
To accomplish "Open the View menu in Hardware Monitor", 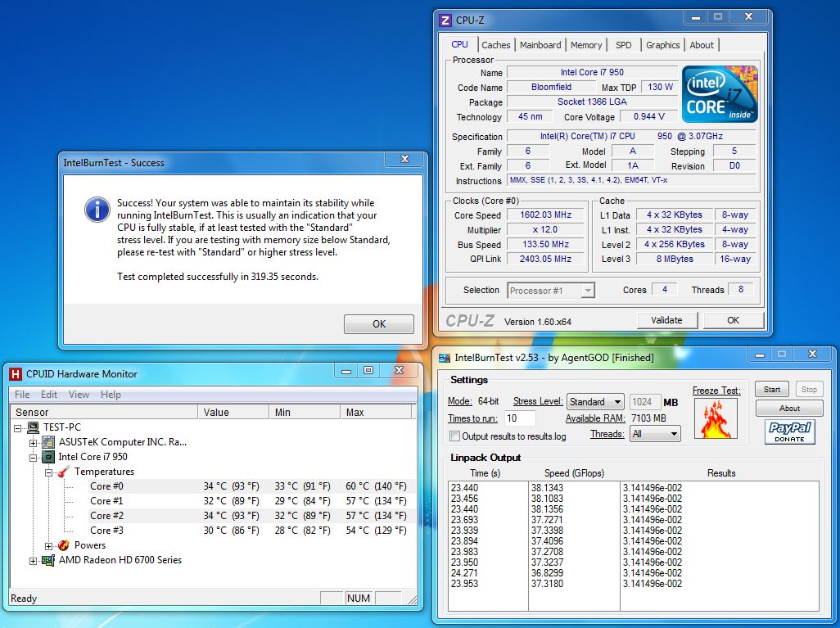I will [x=79, y=395].
